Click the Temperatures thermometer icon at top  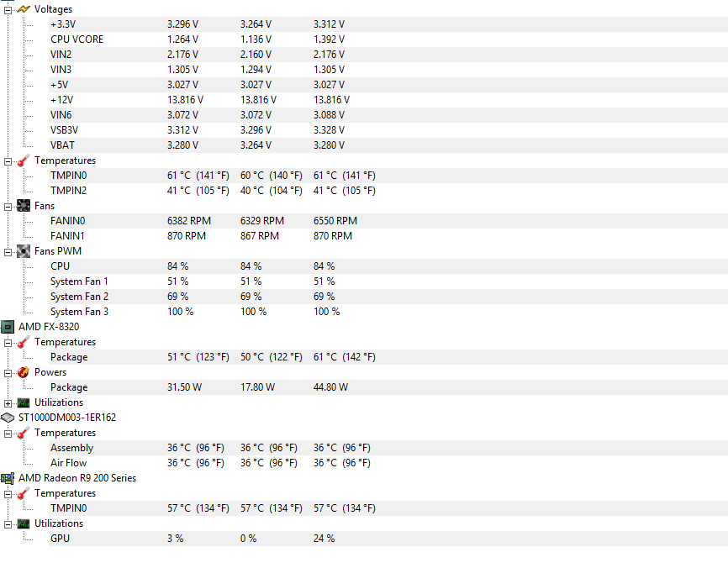pyautogui.click(x=22, y=160)
